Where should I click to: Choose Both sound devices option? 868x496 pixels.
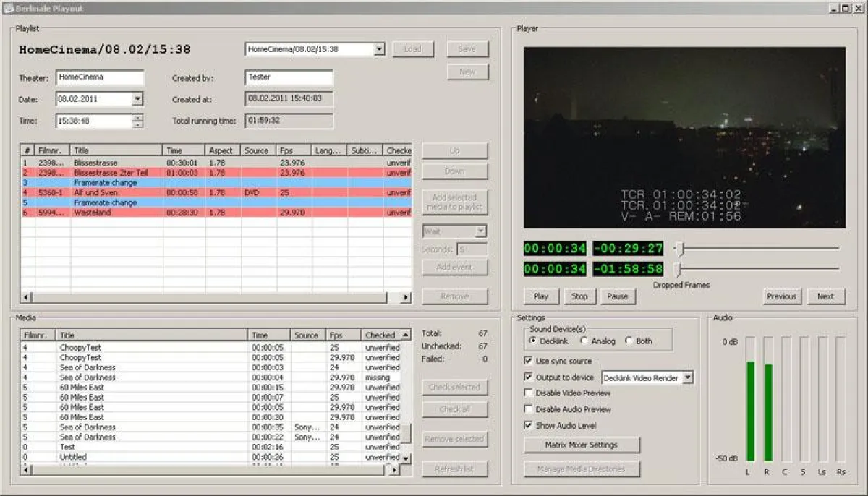629,341
